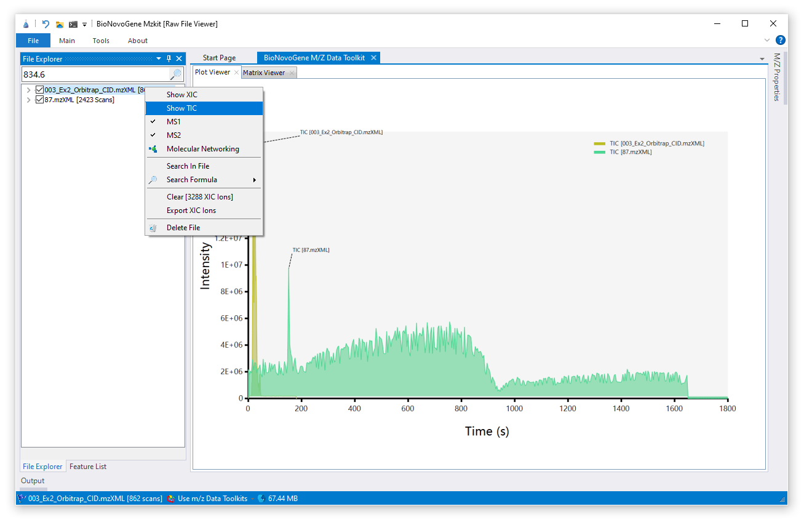Click the green TIC [87.mzXML] legend swatch

pos(600,152)
